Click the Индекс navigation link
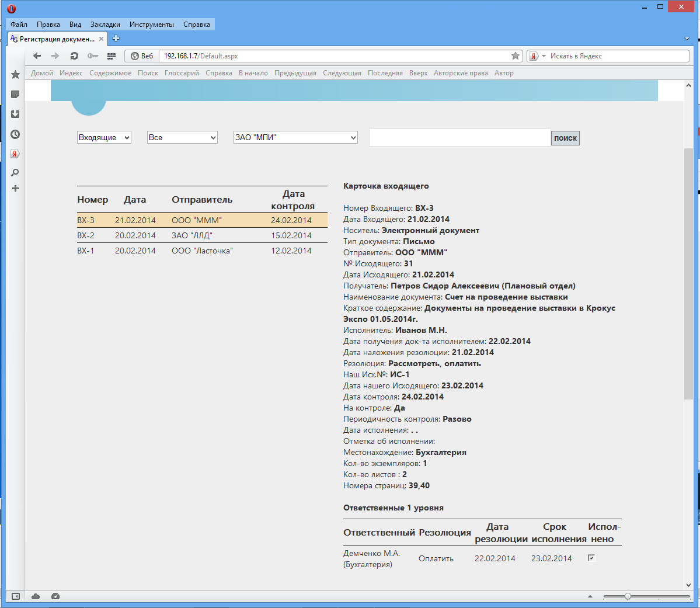The height and width of the screenshot is (608, 700). point(71,73)
